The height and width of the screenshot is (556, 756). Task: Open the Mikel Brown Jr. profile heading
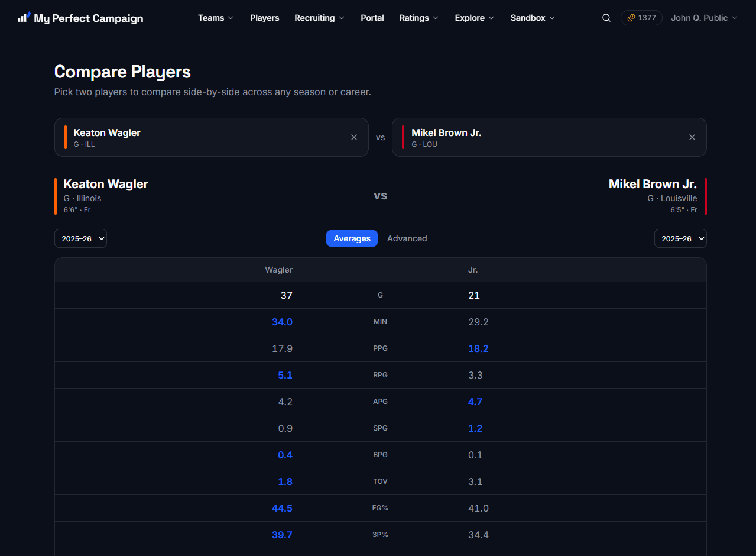coord(653,184)
